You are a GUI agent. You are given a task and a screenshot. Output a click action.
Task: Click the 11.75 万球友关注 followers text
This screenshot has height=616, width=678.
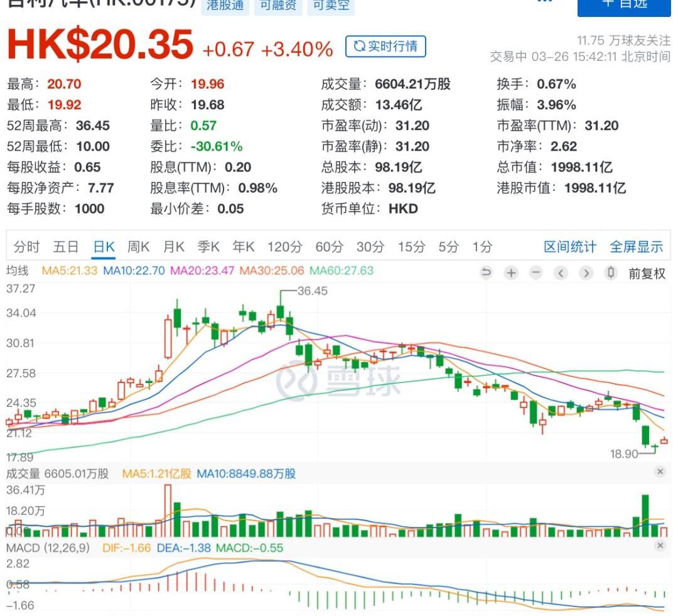623,41
